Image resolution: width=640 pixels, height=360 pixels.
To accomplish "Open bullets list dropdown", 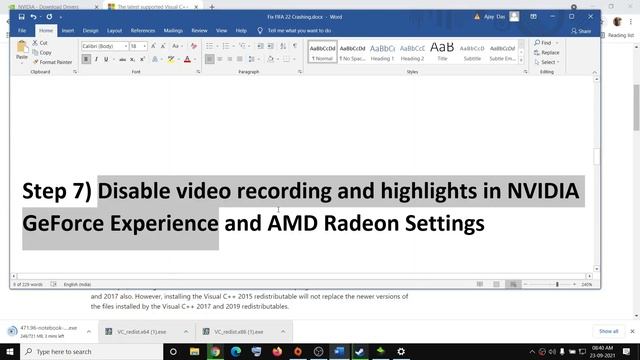I will click(217, 46).
